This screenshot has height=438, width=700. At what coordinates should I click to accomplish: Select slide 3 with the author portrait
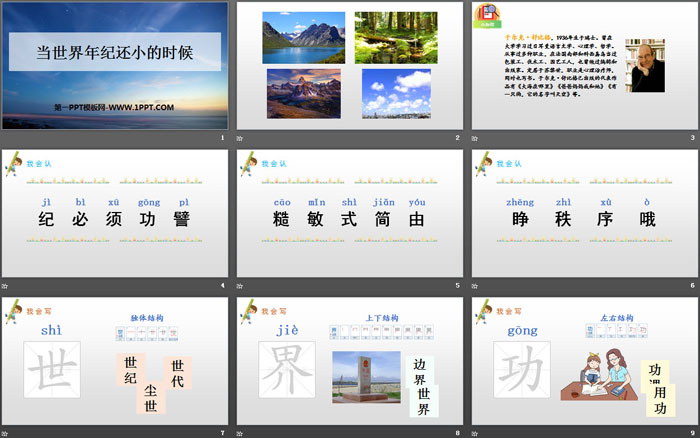[x=584, y=65]
